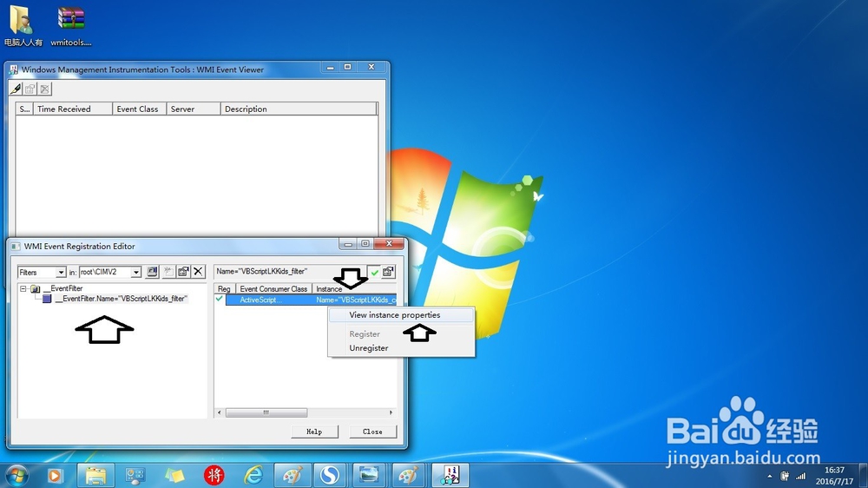Click the horizontal scrollbar thumb in the consumer list
Image resolution: width=868 pixels, height=488 pixels.
click(x=266, y=412)
